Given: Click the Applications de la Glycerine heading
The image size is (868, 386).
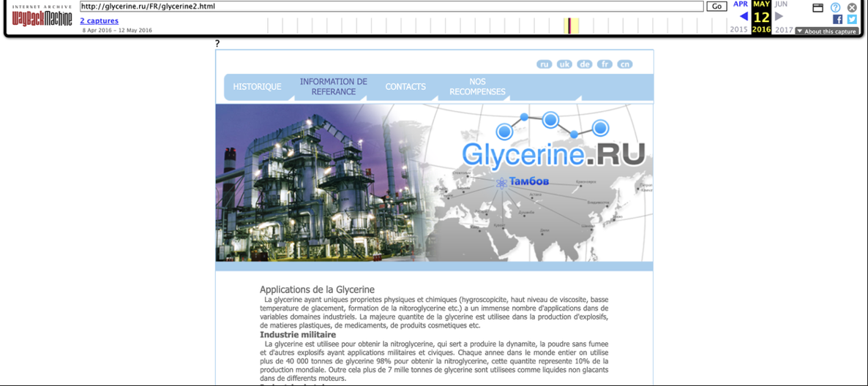Looking at the screenshot, I should point(317,289).
